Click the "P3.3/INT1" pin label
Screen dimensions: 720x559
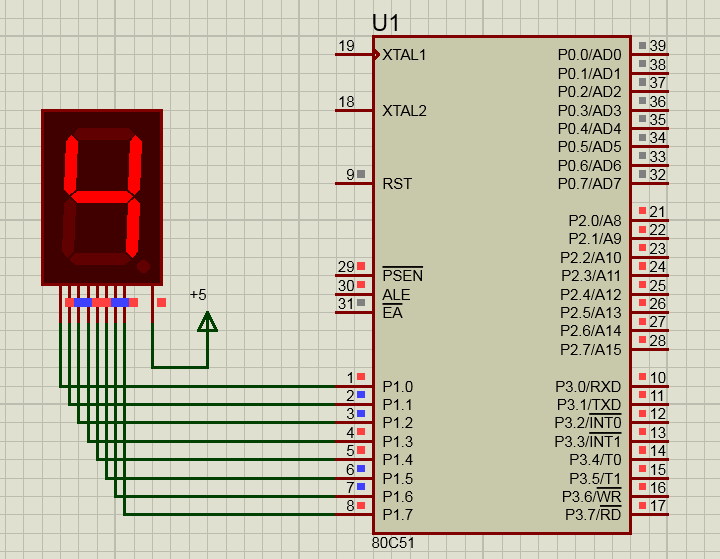tap(588, 441)
